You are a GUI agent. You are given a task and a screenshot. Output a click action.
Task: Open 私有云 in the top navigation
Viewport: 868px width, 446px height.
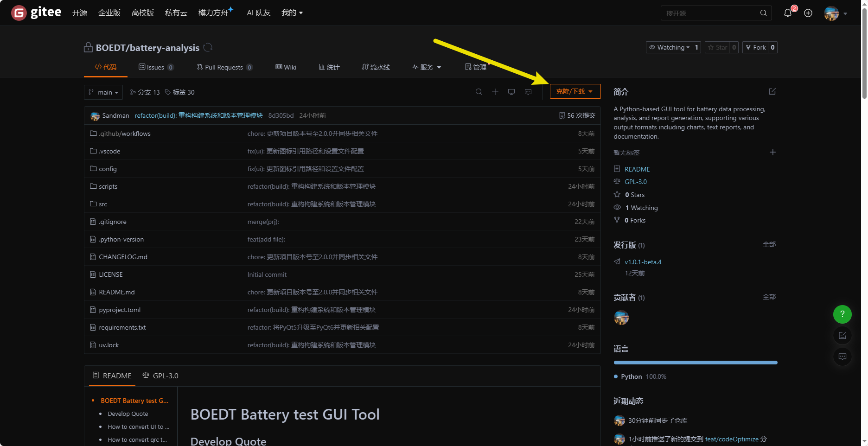click(176, 13)
